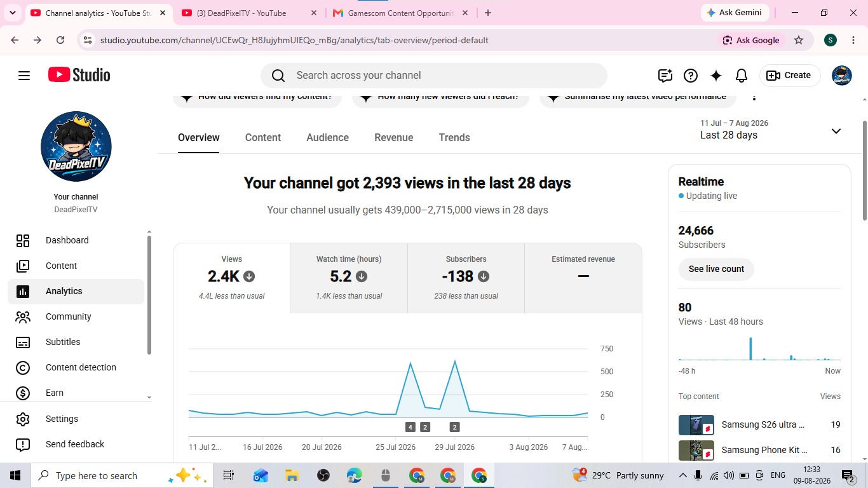This screenshot has width=868, height=488.
Task: Open the Chrome three-dot menu
Action: 853,40
